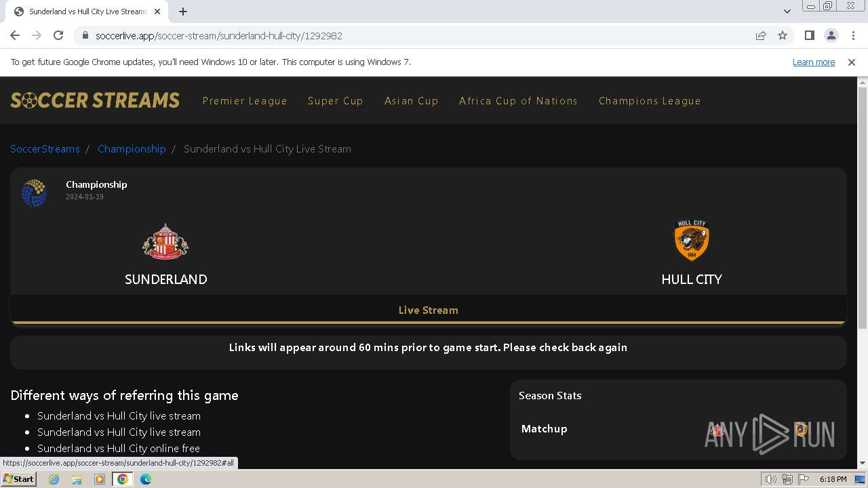
Task: Open the Africa Cup of Nations menu item
Action: click(x=518, y=101)
